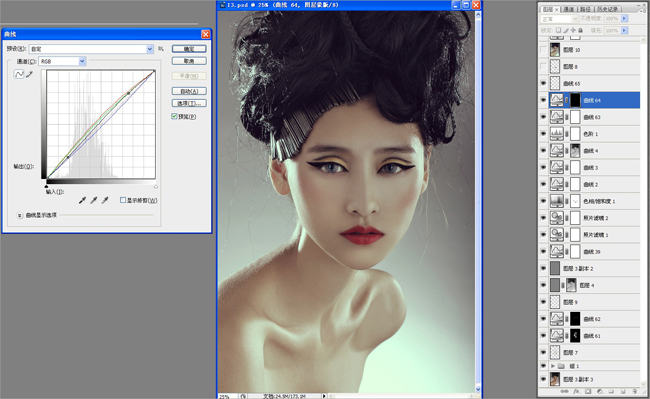Open the fill slider arrow
Viewport: 650px width, 399px height.
[624, 30]
